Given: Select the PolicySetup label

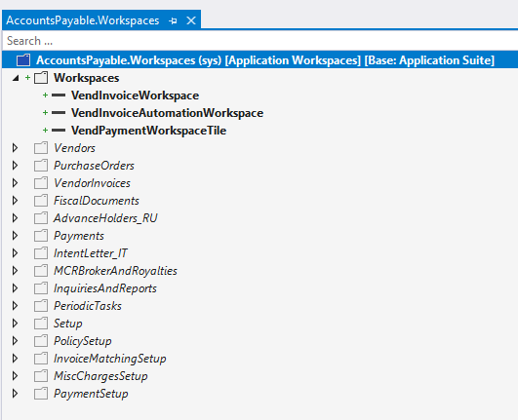Looking at the screenshot, I should tap(83, 341).
